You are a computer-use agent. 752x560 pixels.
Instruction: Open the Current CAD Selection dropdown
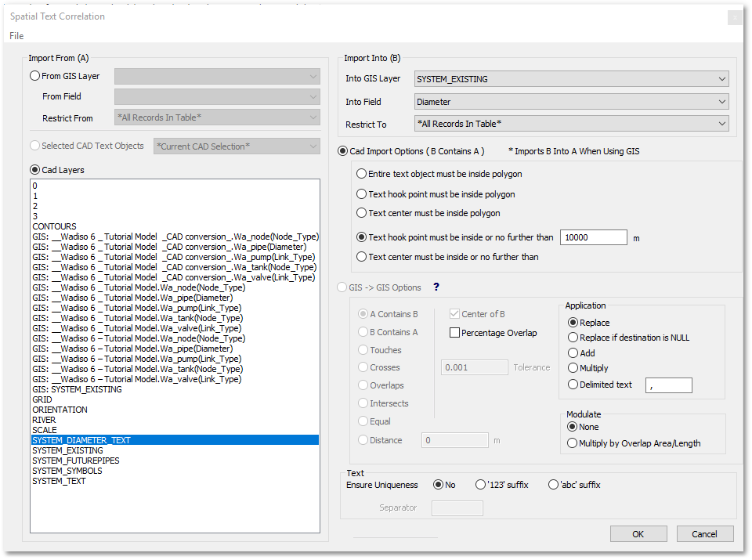(x=237, y=146)
